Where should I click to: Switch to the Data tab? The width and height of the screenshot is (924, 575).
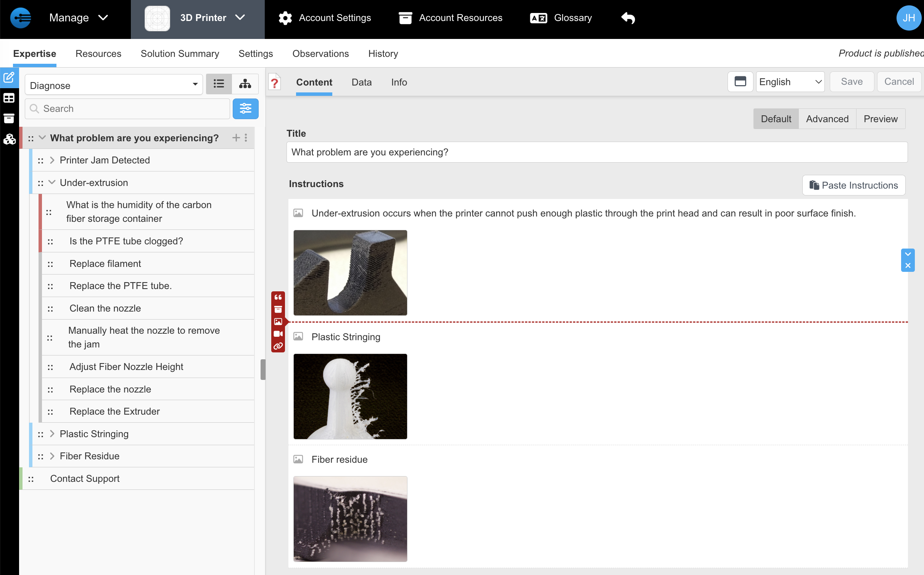click(361, 82)
